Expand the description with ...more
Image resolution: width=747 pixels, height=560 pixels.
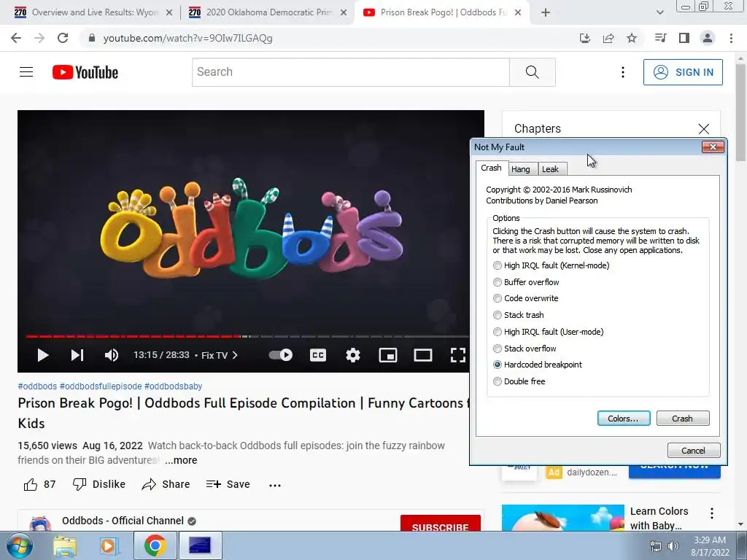coord(181,461)
